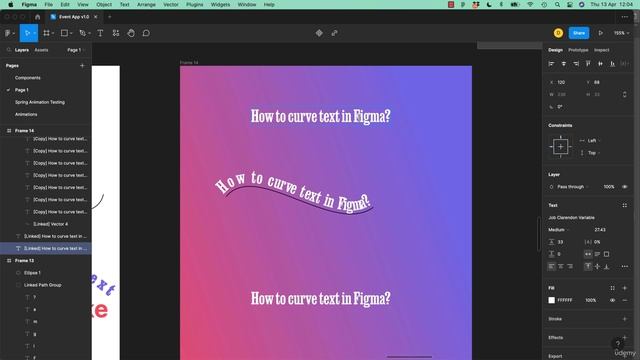Select the Frame tool
The width and height of the screenshot is (640, 360).
tap(47, 33)
